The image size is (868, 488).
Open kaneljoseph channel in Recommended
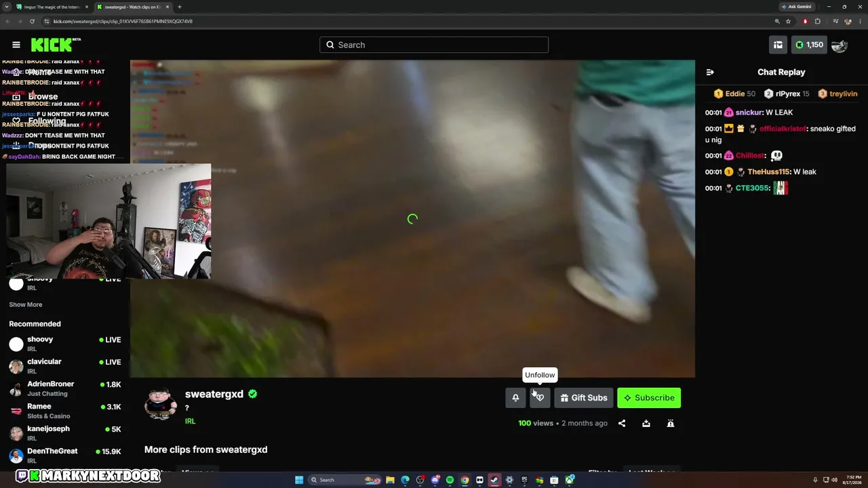(x=65, y=433)
